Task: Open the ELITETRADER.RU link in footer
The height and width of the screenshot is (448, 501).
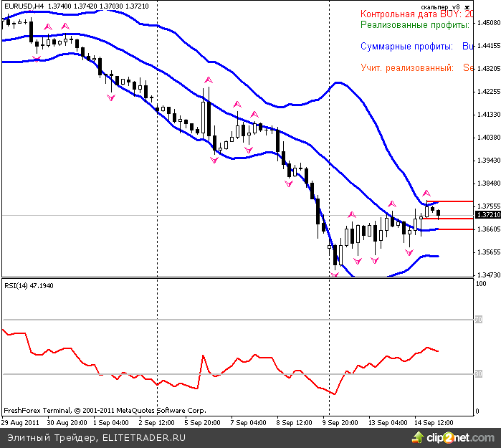Action: click(x=144, y=437)
